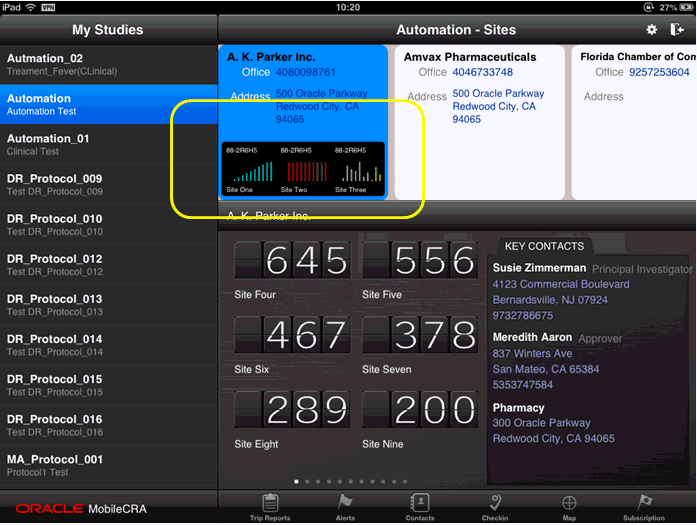Select the DR_Protocol_009 study

click(x=108, y=184)
